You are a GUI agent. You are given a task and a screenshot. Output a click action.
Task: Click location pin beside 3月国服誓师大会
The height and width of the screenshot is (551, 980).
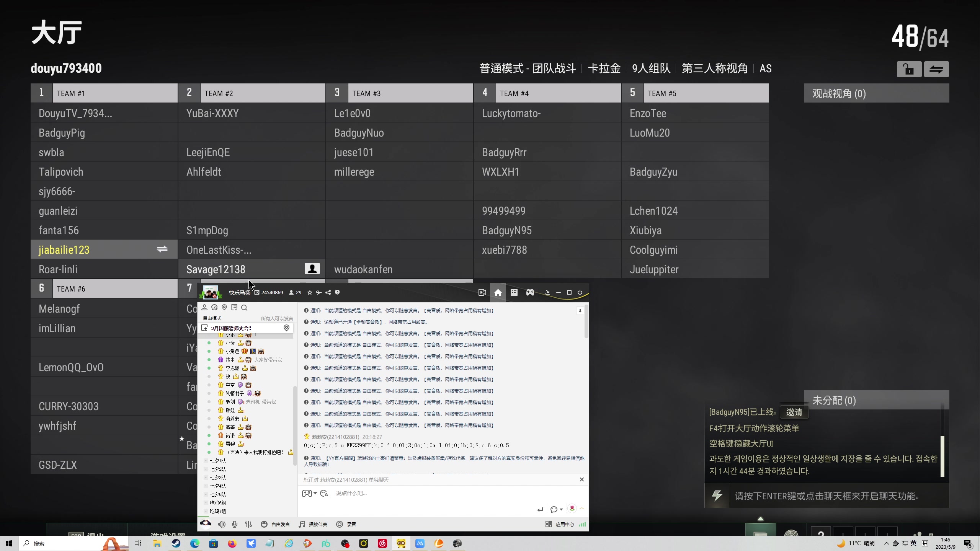(x=286, y=328)
